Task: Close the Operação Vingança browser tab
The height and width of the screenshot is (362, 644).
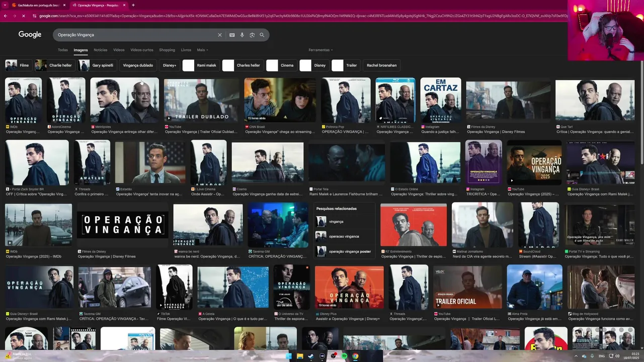Action: 124,5
